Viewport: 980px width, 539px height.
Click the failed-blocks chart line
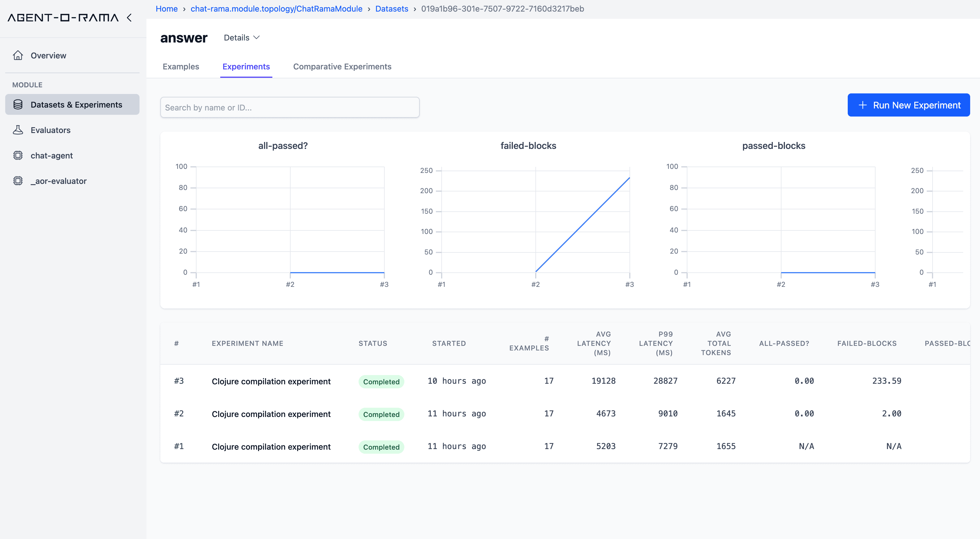click(582, 225)
